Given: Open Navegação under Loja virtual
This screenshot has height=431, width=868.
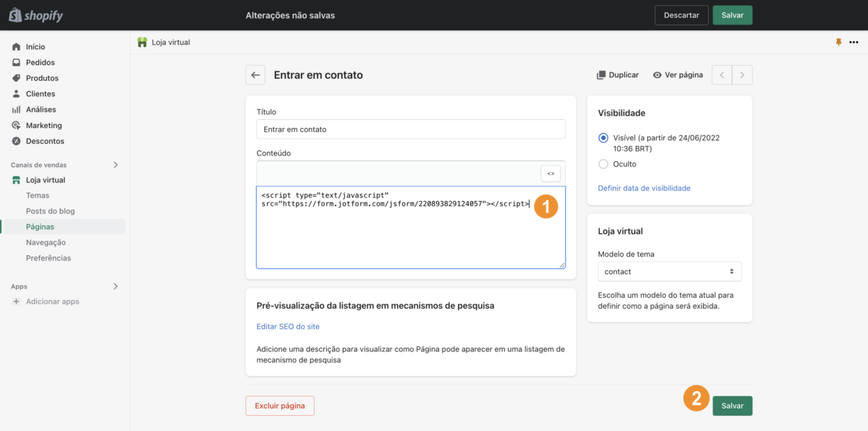Looking at the screenshot, I should pyautogui.click(x=46, y=242).
